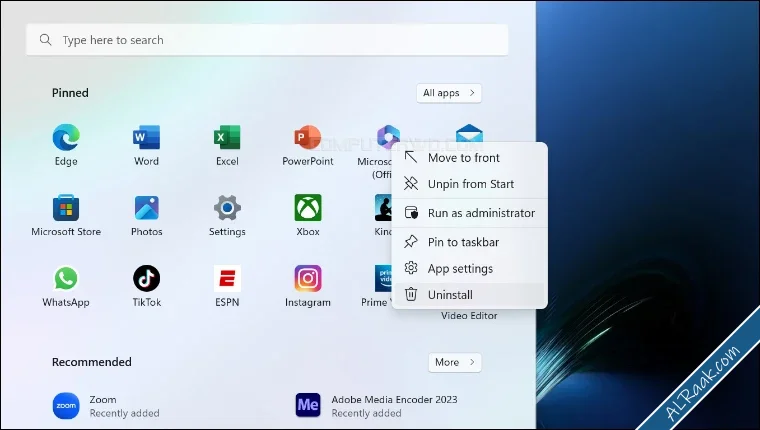Open the Settings gear app
760x430 pixels.
[227, 215]
